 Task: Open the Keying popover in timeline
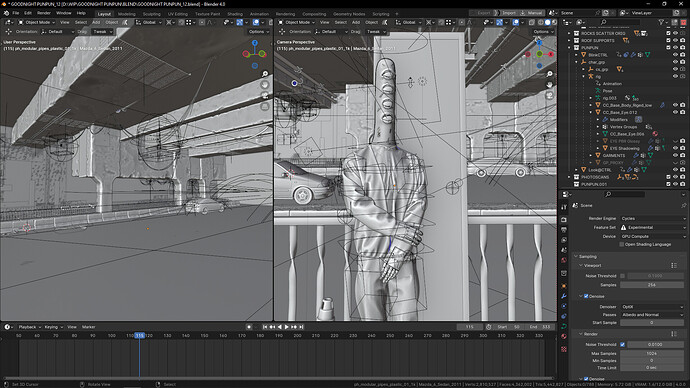[53, 327]
